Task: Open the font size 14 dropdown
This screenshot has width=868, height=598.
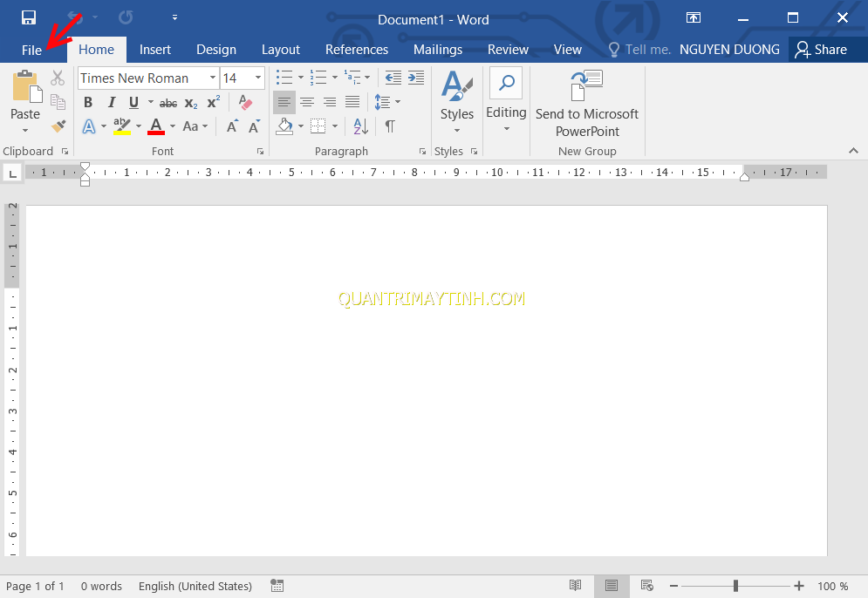Action: tap(258, 78)
